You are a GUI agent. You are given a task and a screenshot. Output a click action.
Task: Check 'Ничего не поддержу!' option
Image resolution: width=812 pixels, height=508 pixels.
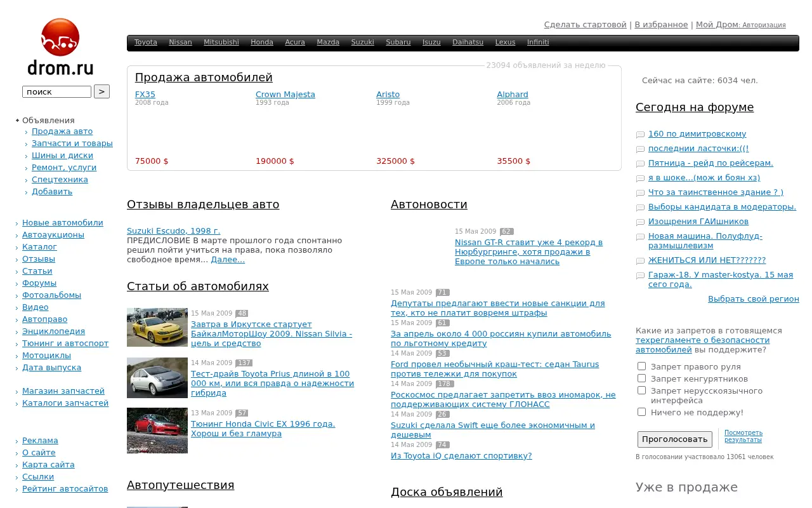pos(641,412)
